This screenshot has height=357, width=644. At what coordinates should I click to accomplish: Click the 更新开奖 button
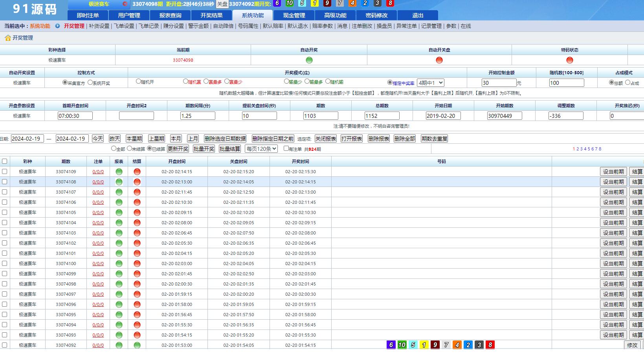178,148
